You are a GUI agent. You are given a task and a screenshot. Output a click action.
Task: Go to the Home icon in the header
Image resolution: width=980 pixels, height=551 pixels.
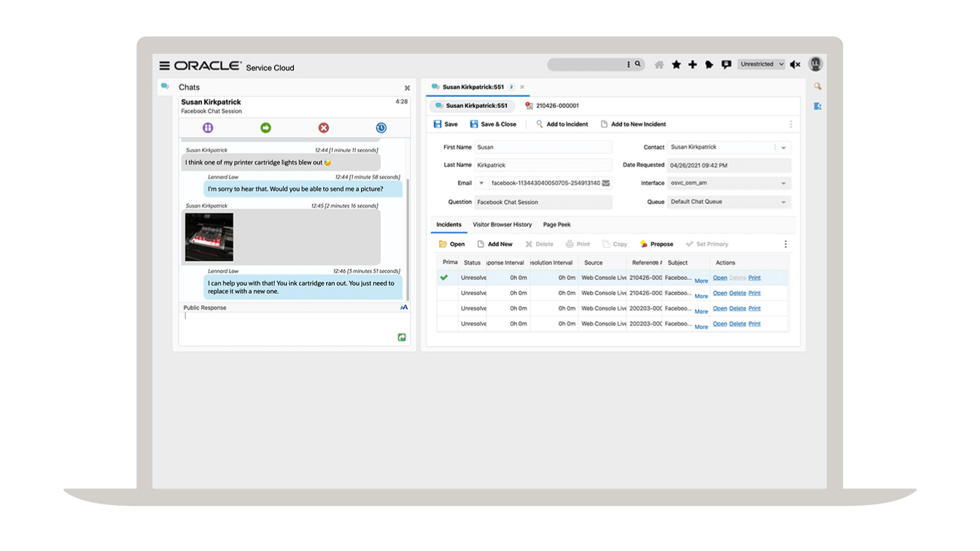(x=659, y=65)
